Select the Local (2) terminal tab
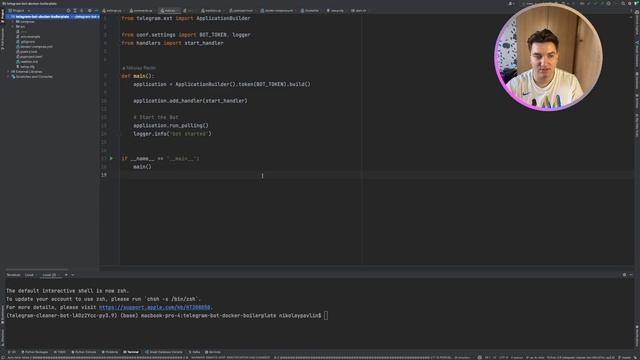The height and width of the screenshot is (360, 640). [x=51, y=275]
